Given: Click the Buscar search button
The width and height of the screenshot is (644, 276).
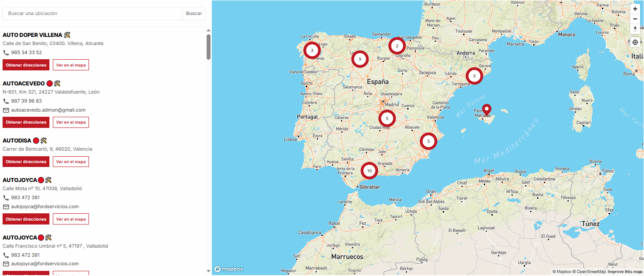Looking at the screenshot, I should click(x=194, y=13).
